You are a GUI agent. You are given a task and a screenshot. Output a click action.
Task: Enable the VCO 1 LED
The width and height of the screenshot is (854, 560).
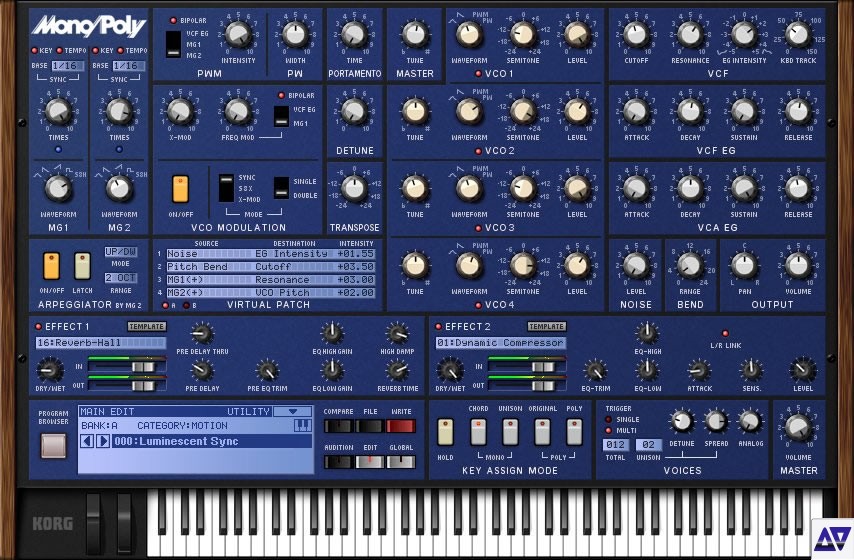(478, 74)
